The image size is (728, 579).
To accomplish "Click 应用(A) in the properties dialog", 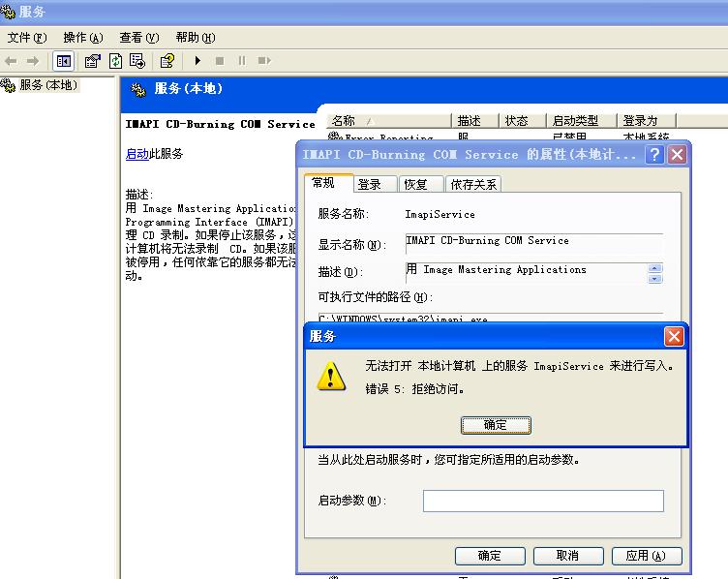I will (647, 556).
